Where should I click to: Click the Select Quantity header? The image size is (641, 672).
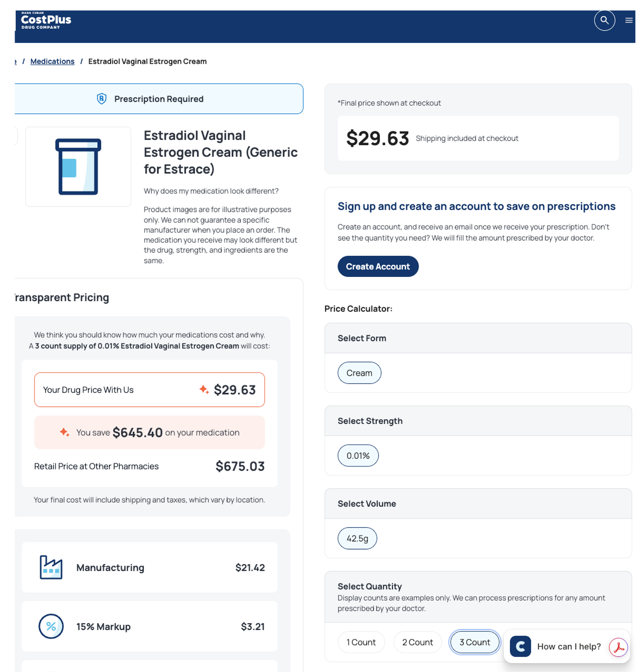[x=478, y=597]
